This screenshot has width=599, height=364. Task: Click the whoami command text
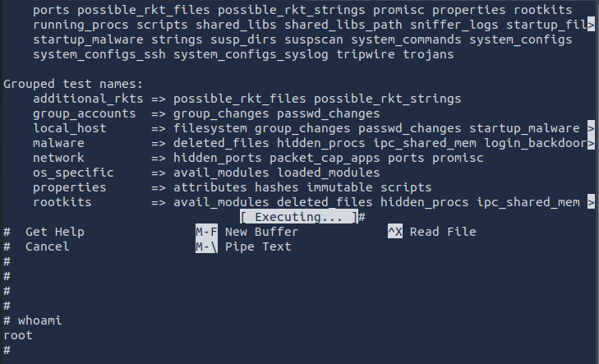tap(39, 320)
